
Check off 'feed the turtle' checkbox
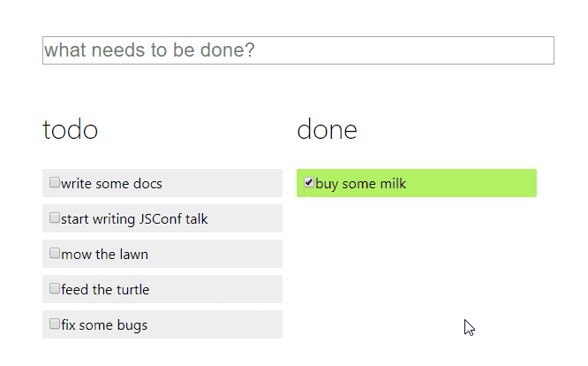(55, 289)
